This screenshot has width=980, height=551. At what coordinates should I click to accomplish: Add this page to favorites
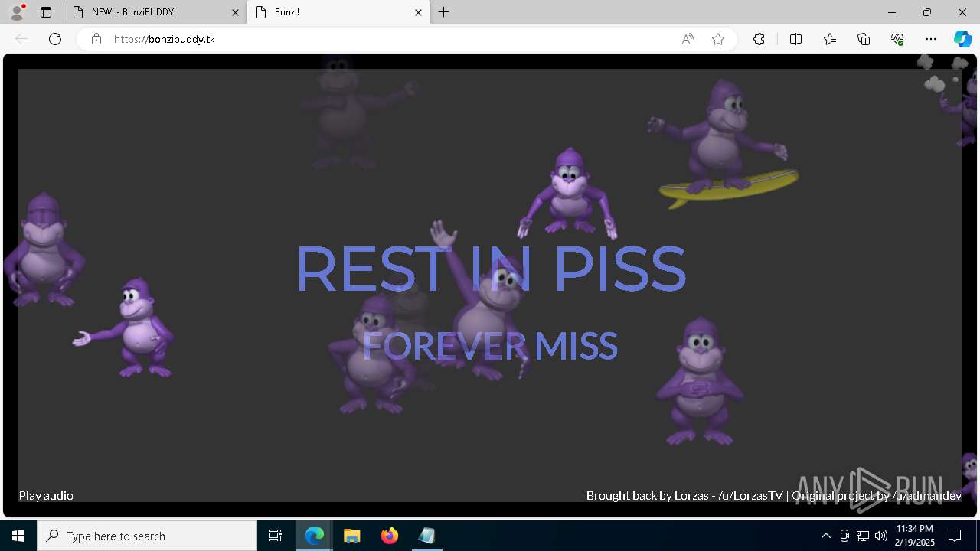[x=718, y=39]
